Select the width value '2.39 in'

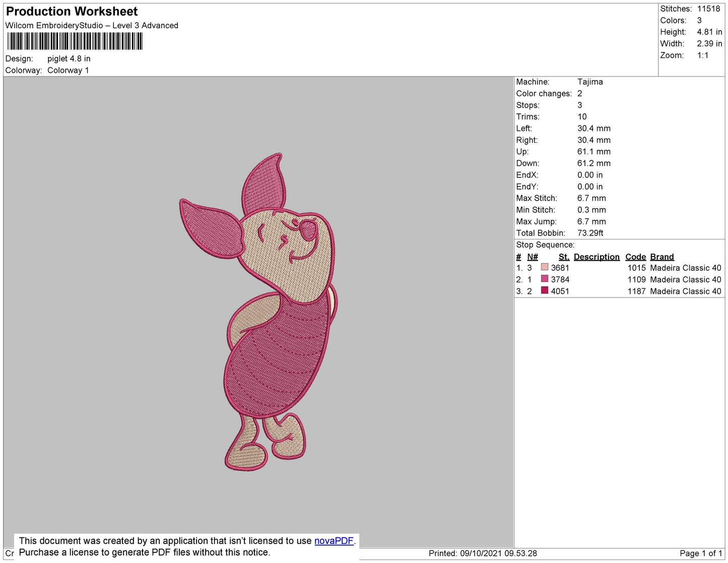709,44
